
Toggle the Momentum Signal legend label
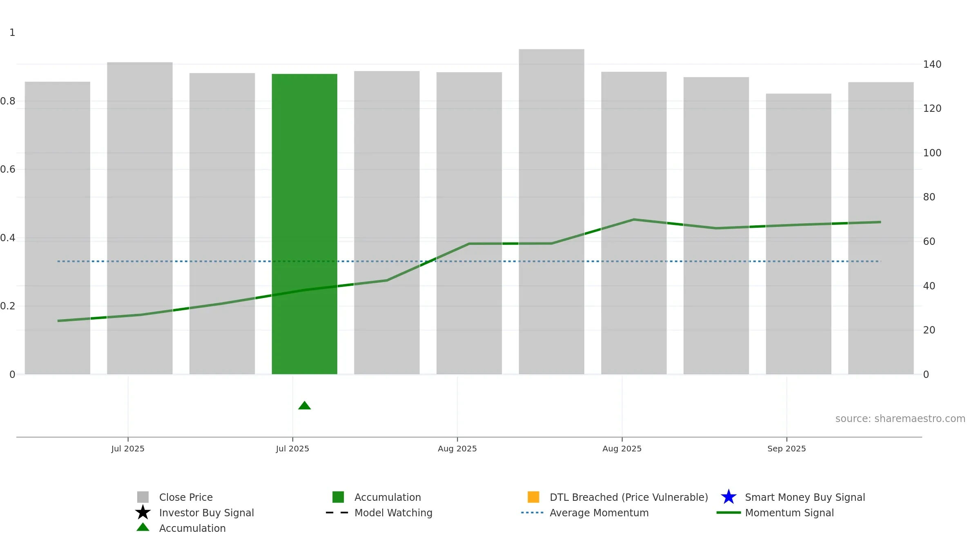click(789, 513)
